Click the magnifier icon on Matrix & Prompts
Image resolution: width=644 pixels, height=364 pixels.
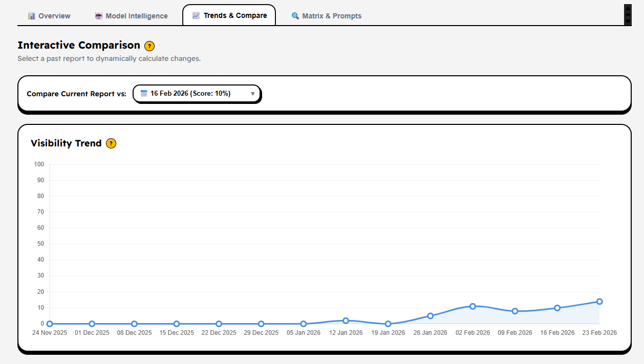295,16
